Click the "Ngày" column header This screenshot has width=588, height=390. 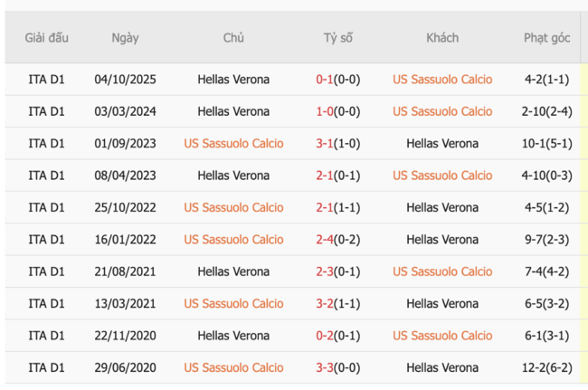[x=125, y=38]
